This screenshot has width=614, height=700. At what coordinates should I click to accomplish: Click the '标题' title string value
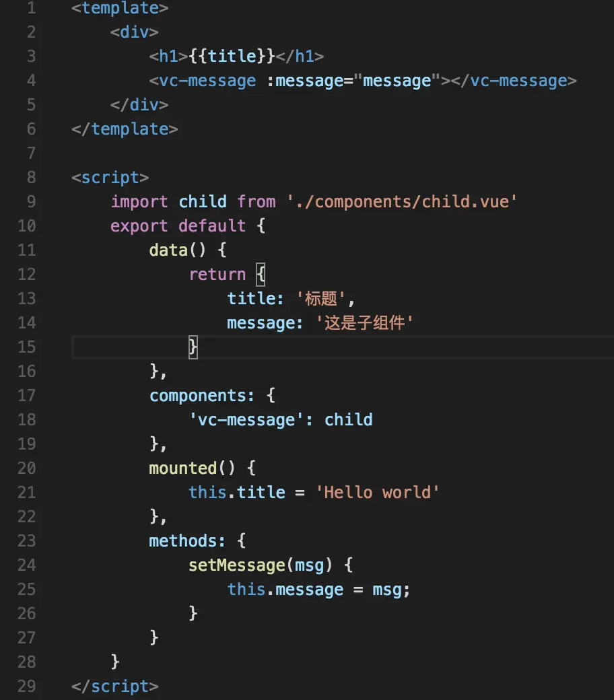pyautogui.click(x=320, y=299)
